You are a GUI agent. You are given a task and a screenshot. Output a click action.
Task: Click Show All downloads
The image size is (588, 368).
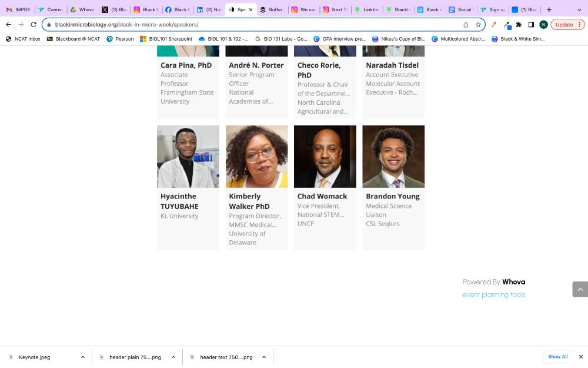click(x=557, y=357)
